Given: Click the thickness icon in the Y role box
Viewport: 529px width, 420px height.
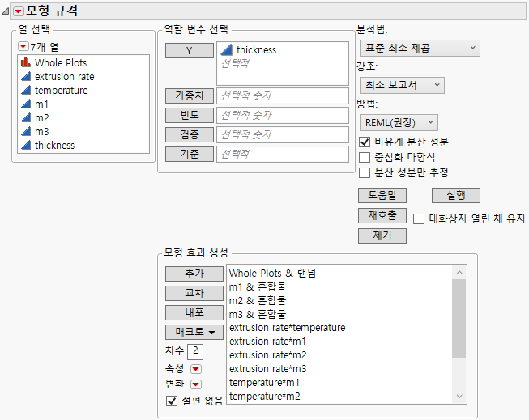Looking at the screenshot, I should point(226,50).
